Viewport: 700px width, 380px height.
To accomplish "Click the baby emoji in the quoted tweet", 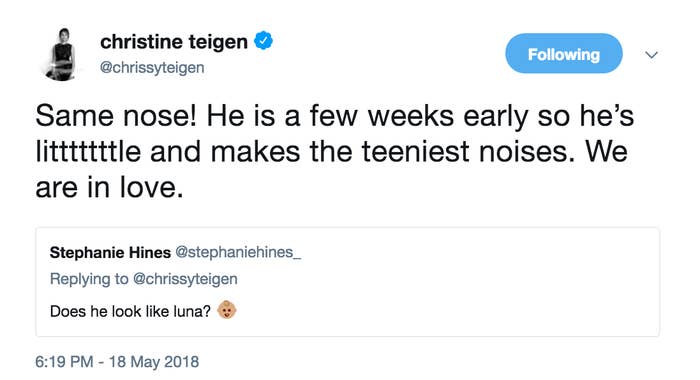I will pyautogui.click(x=227, y=310).
